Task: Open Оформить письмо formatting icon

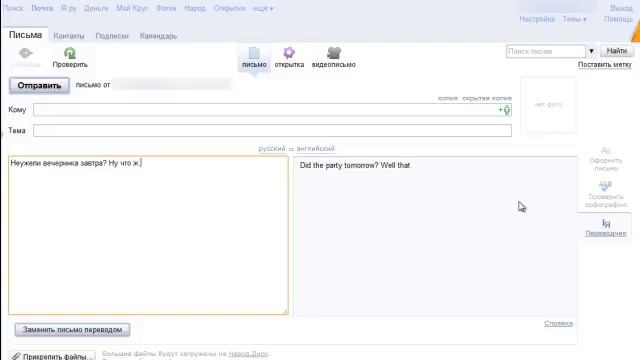Action: pyautogui.click(x=606, y=159)
